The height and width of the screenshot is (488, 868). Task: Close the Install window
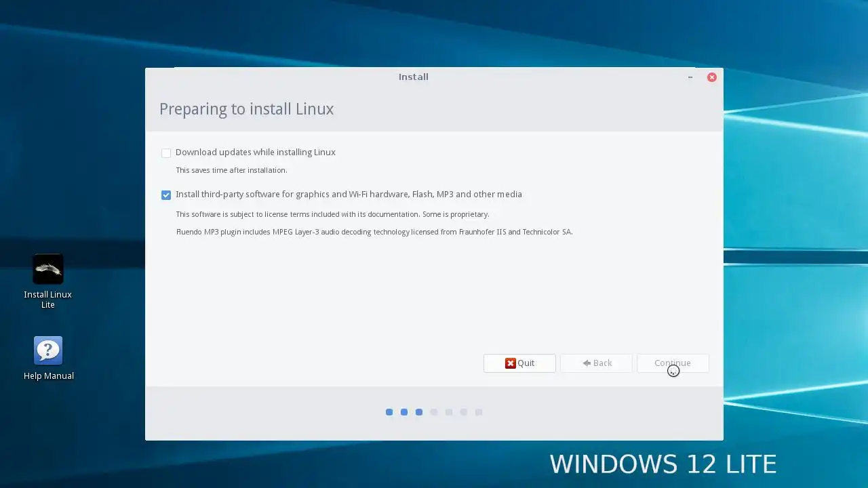711,77
